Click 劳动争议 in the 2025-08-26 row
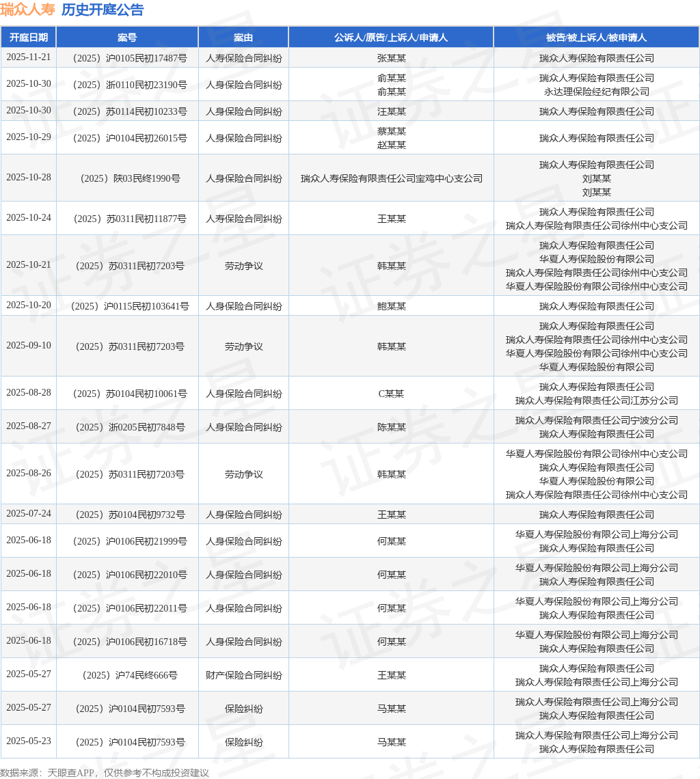The height and width of the screenshot is (779, 700). coord(243,474)
